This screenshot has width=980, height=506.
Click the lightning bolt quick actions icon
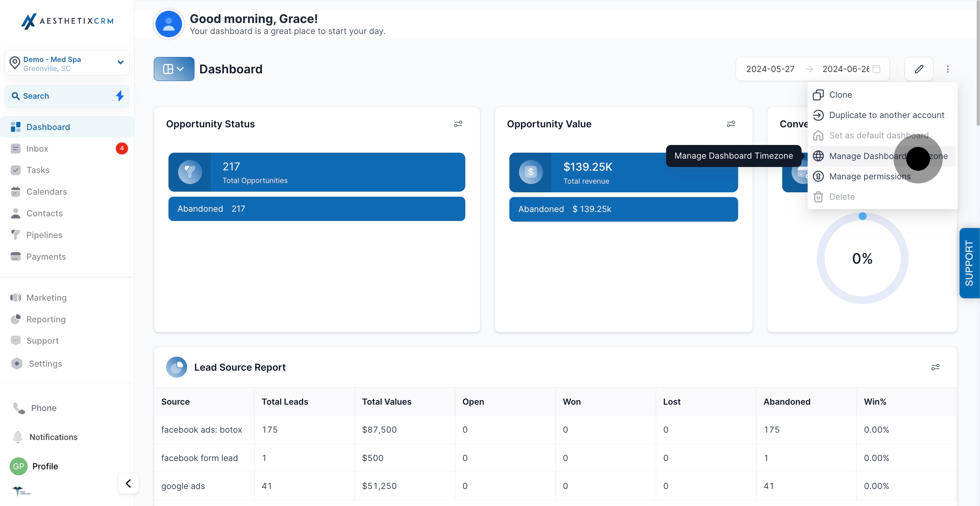click(119, 96)
